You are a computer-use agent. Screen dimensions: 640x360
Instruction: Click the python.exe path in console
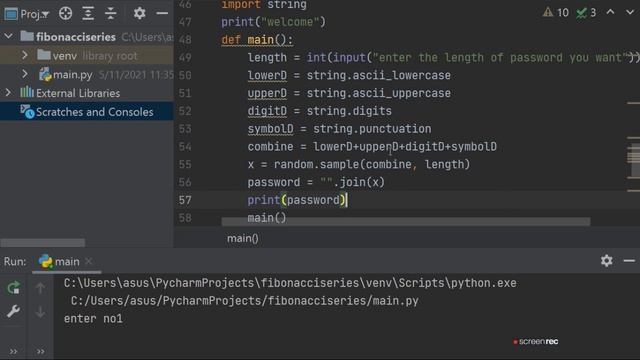pos(290,283)
